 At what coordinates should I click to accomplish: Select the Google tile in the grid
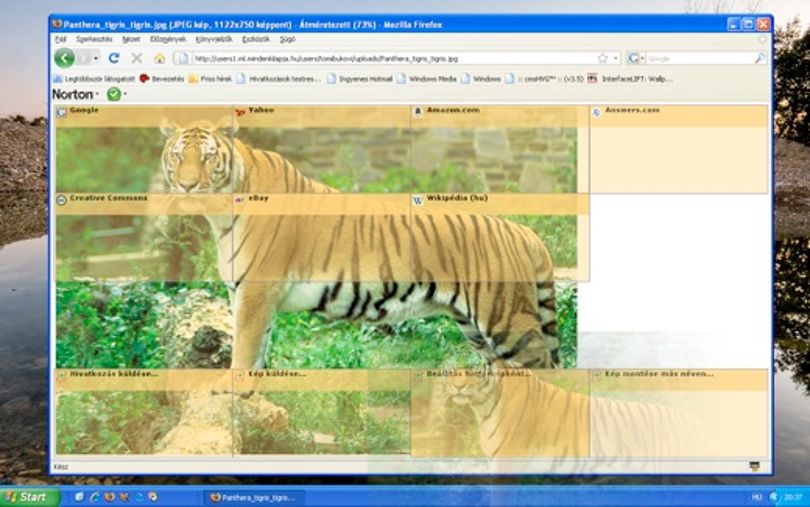144,149
